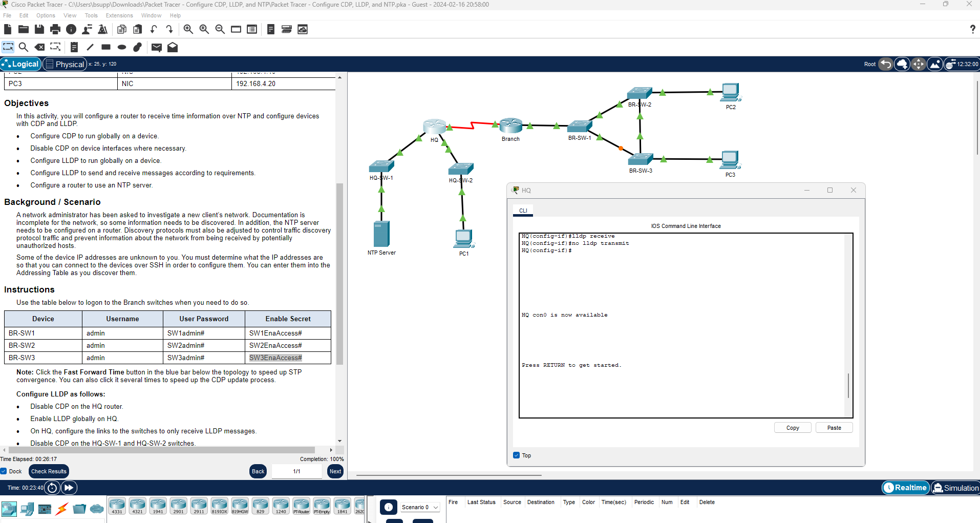Open the Options menu
This screenshot has height=523, width=980.
[x=46, y=15]
